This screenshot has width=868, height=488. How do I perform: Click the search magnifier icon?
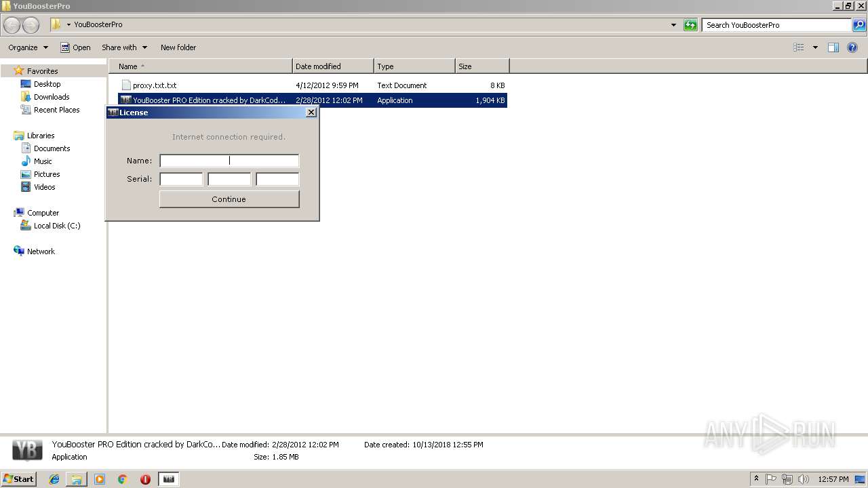pos(859,25)
